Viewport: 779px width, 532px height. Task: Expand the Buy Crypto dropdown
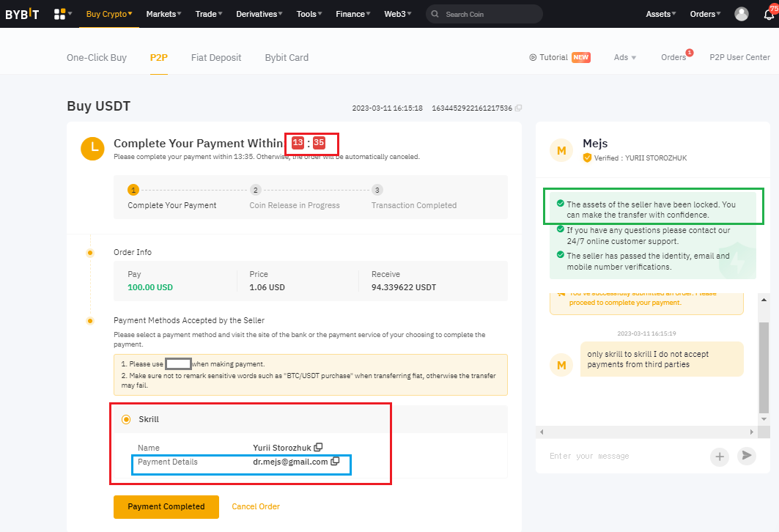click(109, 14)
